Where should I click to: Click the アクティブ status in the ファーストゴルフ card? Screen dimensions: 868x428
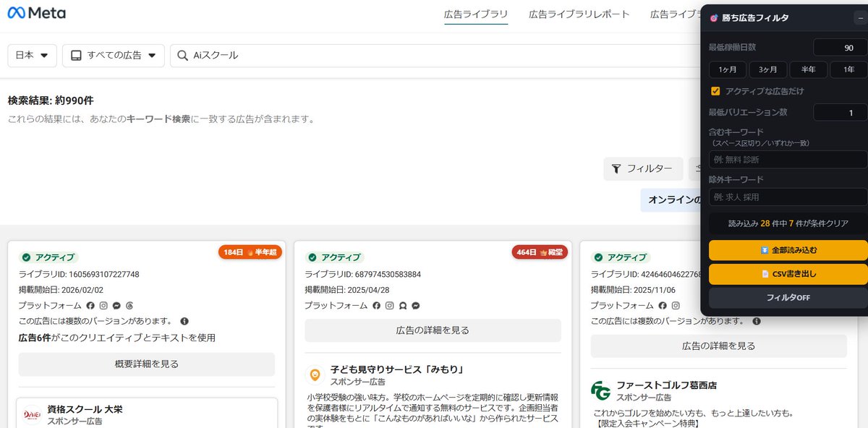tap(621, 257)
